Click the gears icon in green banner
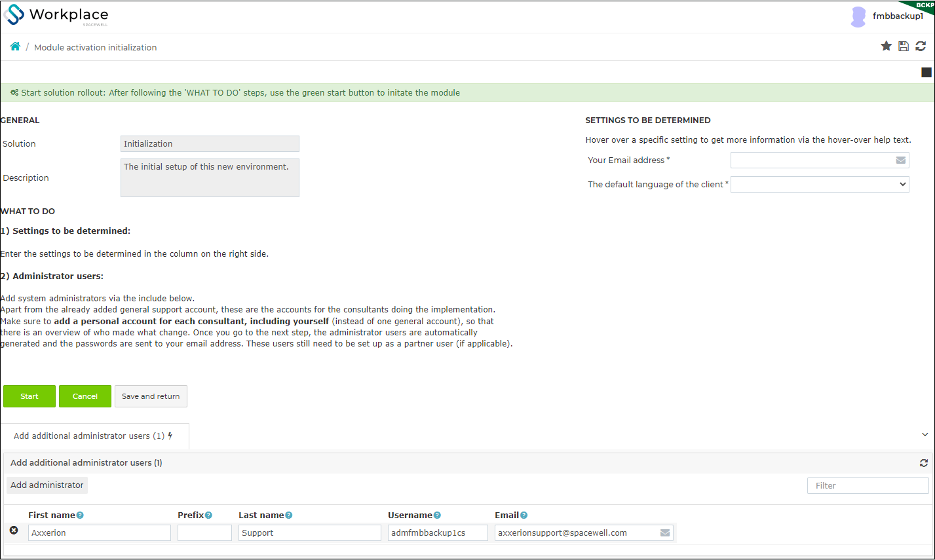This screenshot has width=935, height=560. (14, 93)
